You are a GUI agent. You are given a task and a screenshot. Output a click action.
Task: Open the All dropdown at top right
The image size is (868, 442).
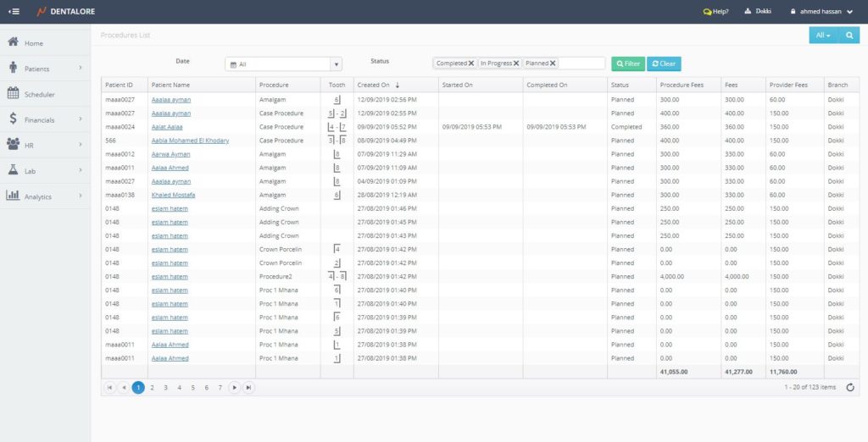[822, 36]
